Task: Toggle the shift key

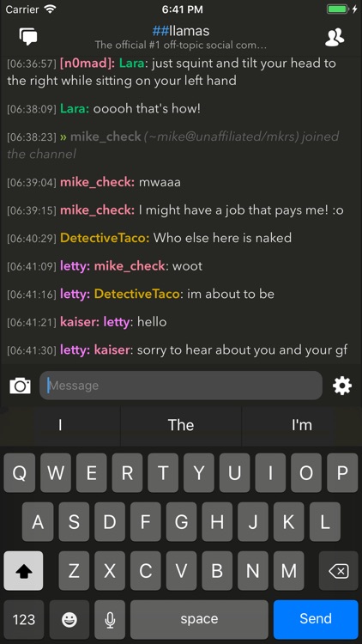Action: (x=23, y=571)
